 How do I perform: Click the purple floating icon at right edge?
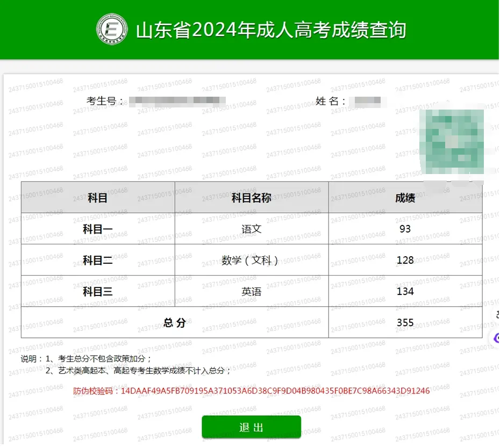pyautogui.click(x=496, y=338)
